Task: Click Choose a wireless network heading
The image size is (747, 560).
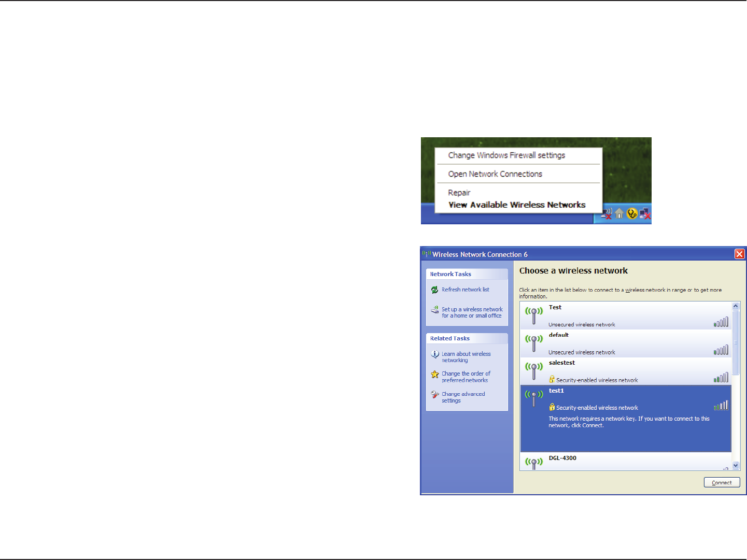Action: coord(573,270)
